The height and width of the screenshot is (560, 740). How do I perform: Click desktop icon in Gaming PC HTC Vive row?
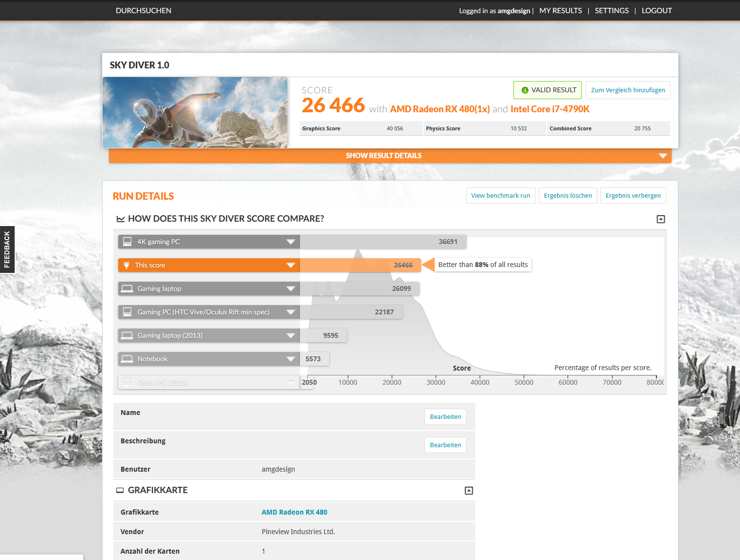coord(127,311)
